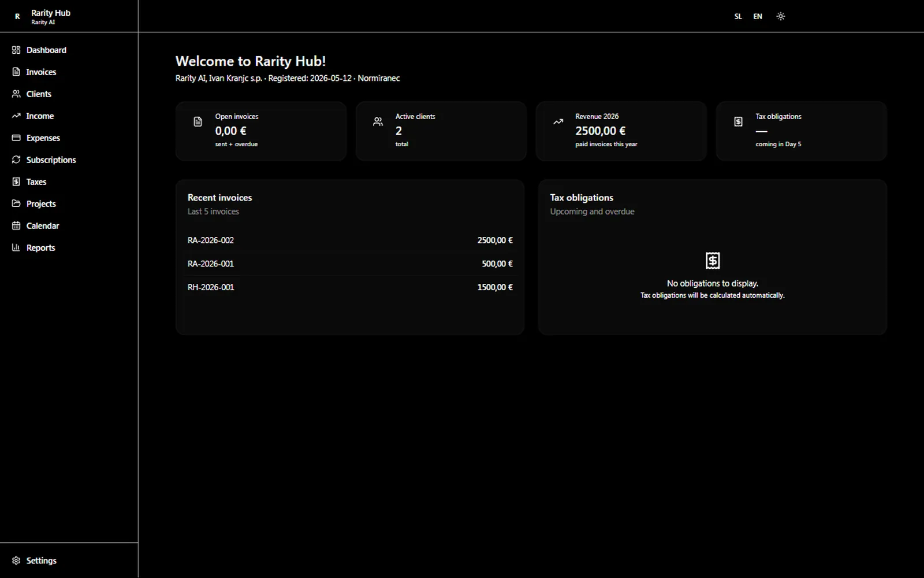Switch language to EN
Image resolution: width=924 pixels, height=578 pixels.
point(758,16)
